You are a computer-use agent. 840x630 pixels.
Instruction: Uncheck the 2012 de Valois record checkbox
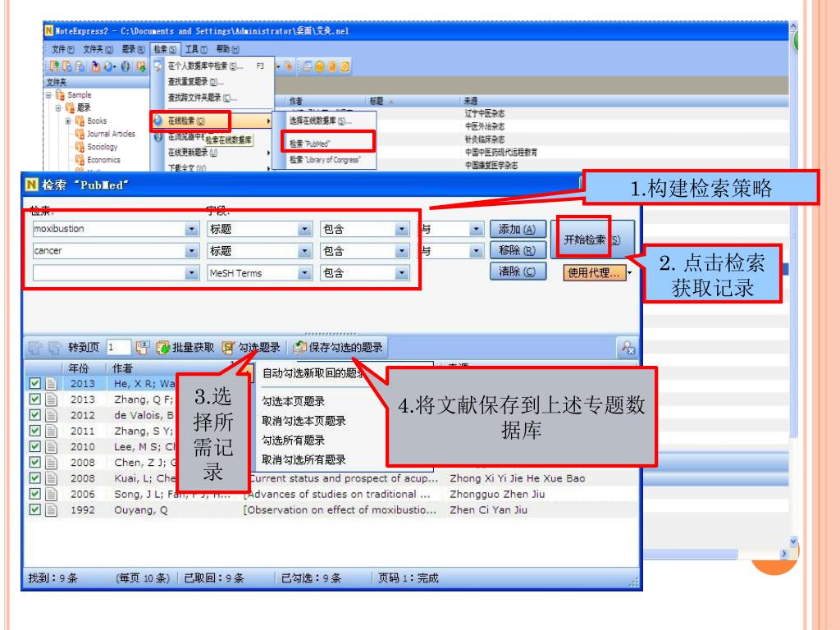[x=34, y=415]
